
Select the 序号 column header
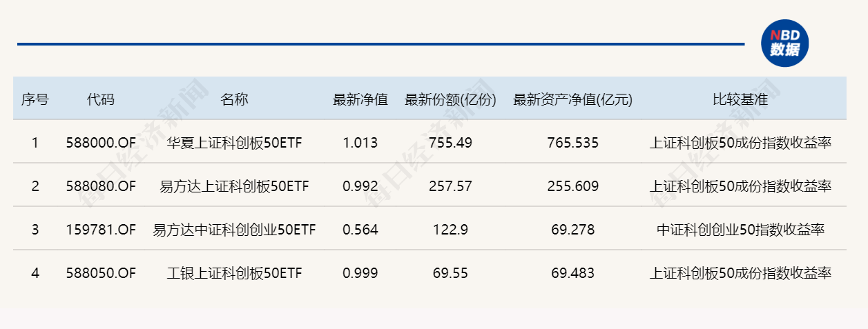[35, 99]
